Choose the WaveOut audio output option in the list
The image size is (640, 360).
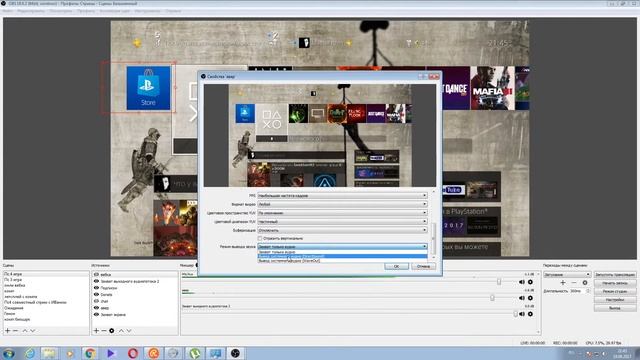pyautogui.click(x=342, y=260)
